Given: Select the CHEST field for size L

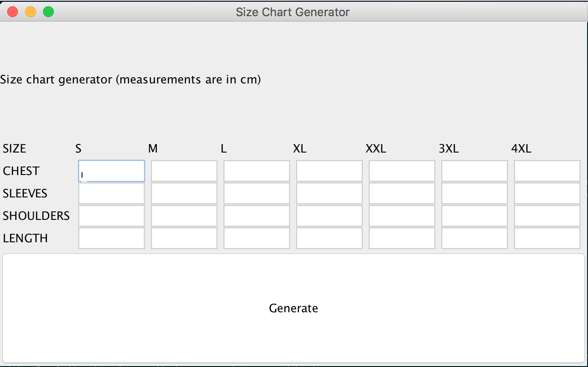Looking at the screenshot, I should [257, 171].
